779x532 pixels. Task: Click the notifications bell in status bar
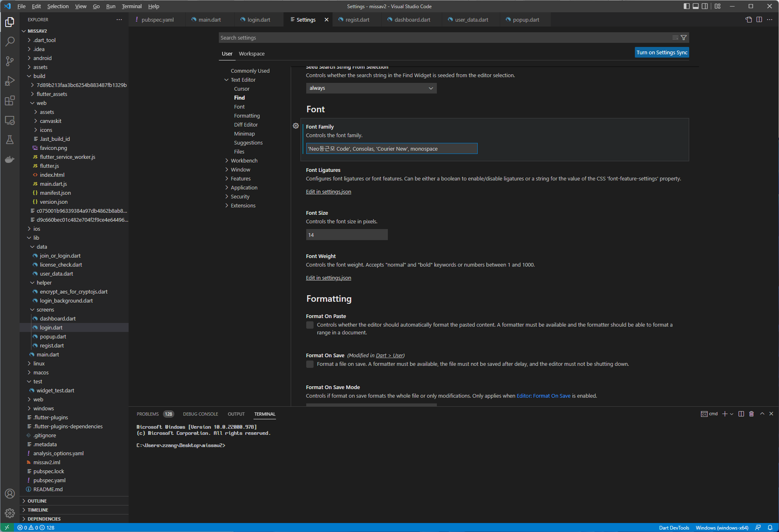(x=770, y=528)
